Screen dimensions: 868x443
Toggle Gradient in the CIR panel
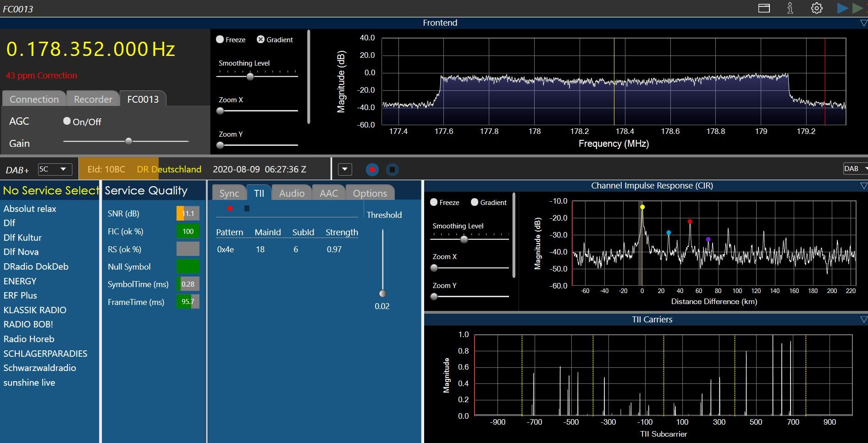pos(475,202)
